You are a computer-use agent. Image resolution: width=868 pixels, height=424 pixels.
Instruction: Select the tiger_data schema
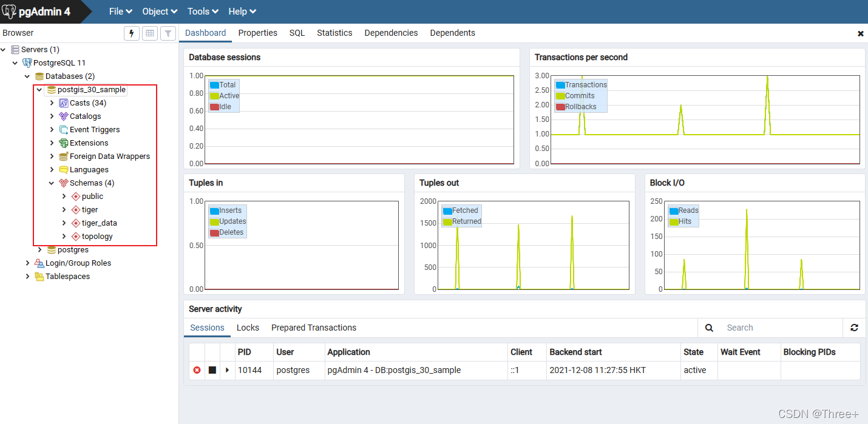(98, 223)
